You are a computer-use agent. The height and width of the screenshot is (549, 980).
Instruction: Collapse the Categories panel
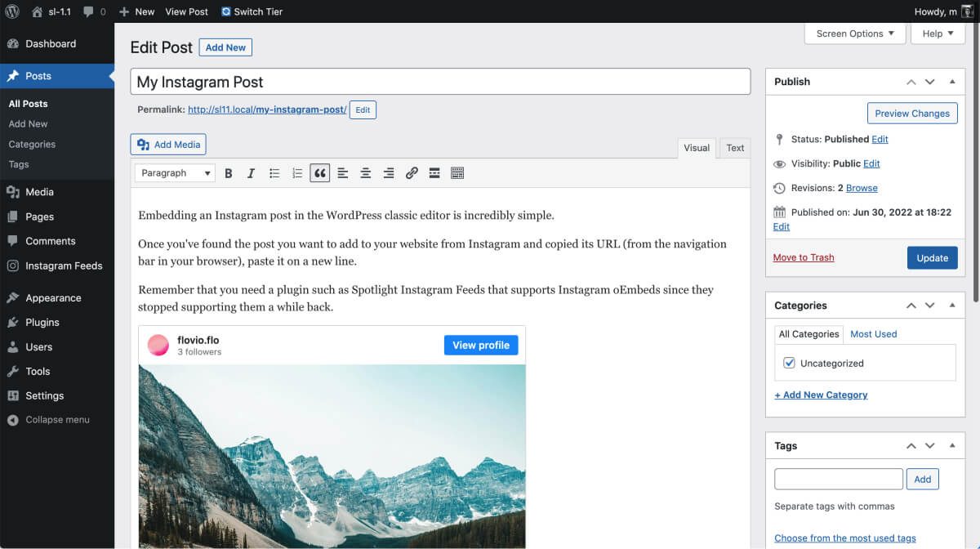952,306
